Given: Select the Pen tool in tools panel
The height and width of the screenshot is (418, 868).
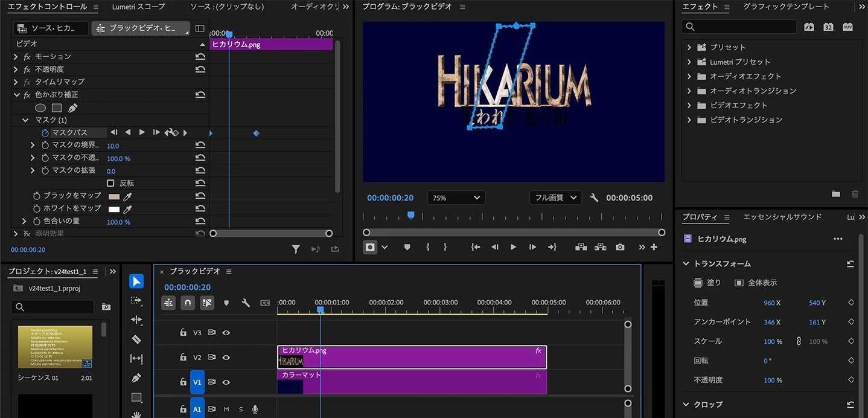Looking at the screenshot, I should pyautogui.click(x=136, y=378).
